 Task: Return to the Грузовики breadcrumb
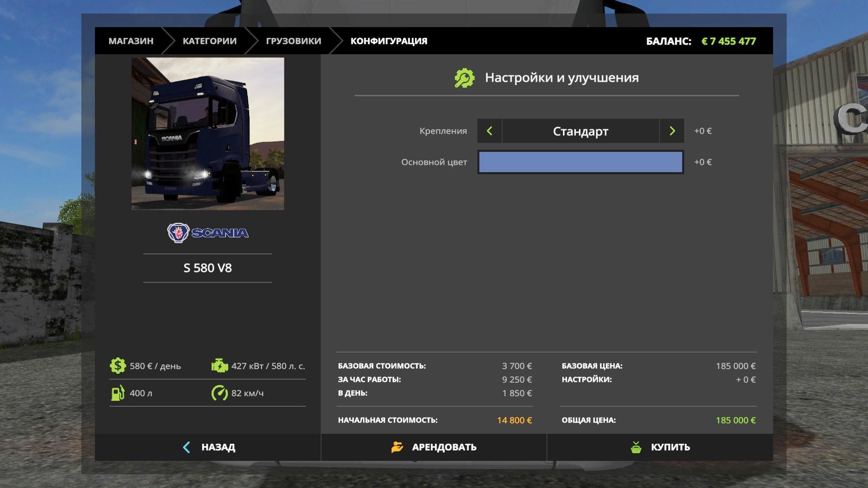[x=293, y=41]
